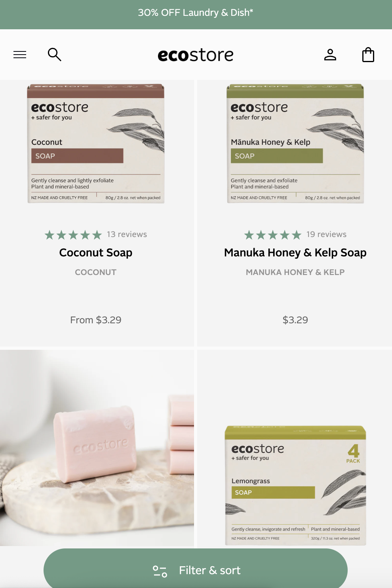This screenshot has width=392, height=588.
Task: Click the ecostore logo in header
Action: pos(196,55)
